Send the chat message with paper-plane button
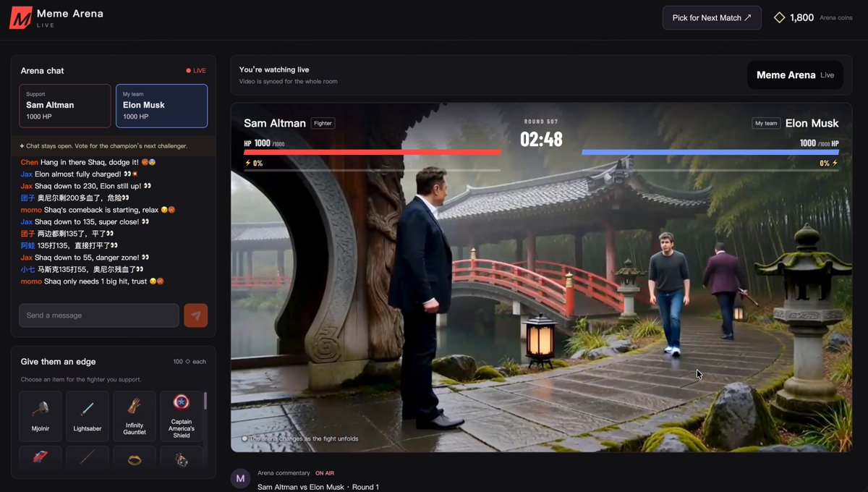Viewport: 868px width, 492px height. coord(196,315)
